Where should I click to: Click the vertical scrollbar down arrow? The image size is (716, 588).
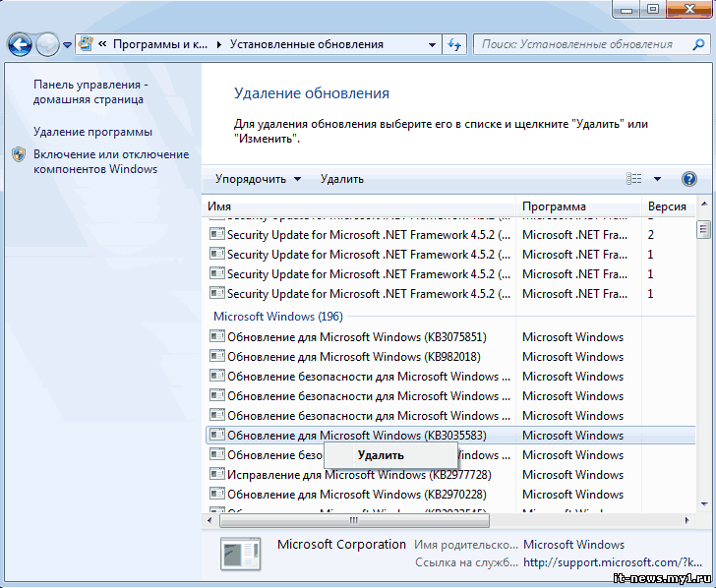(x=703, y=504)
